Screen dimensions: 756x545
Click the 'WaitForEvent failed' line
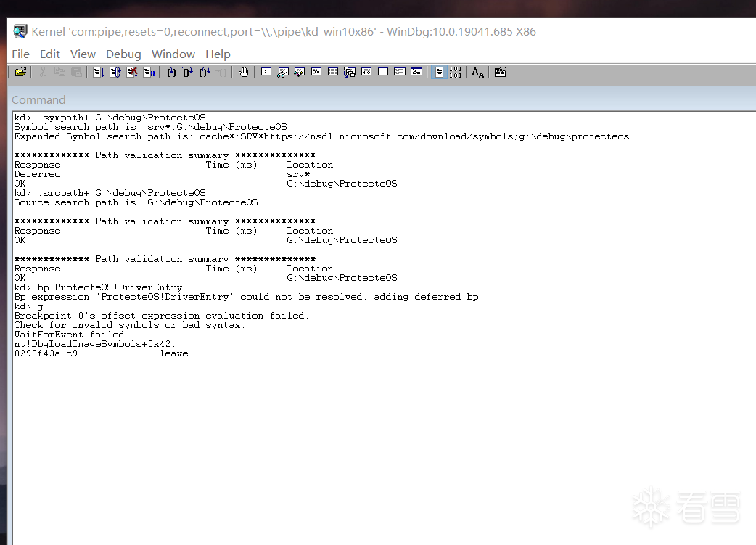click(69, 335)
